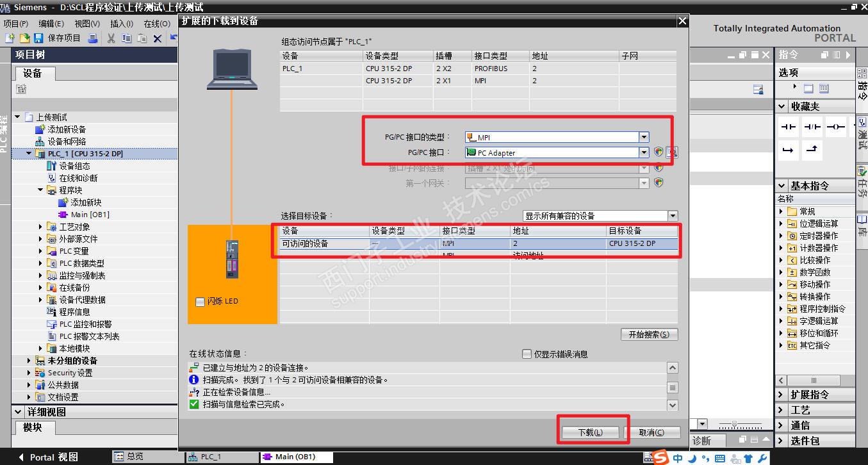
Task: Click the PLC device image in the dialog
Action: click(x=232, y=259)
